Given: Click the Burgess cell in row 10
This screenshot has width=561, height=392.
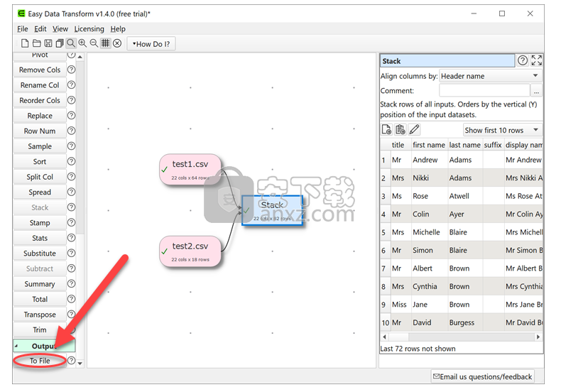Looking at the screenshot, I should [464, 322].
